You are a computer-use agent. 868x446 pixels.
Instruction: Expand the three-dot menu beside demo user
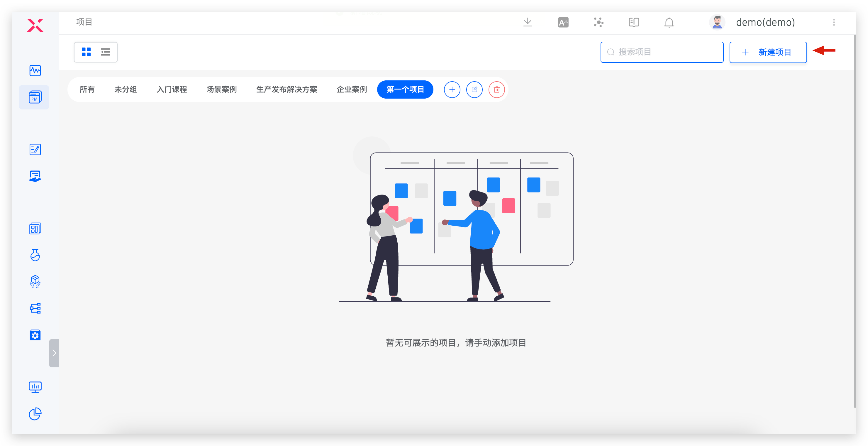tap(834, 23)
